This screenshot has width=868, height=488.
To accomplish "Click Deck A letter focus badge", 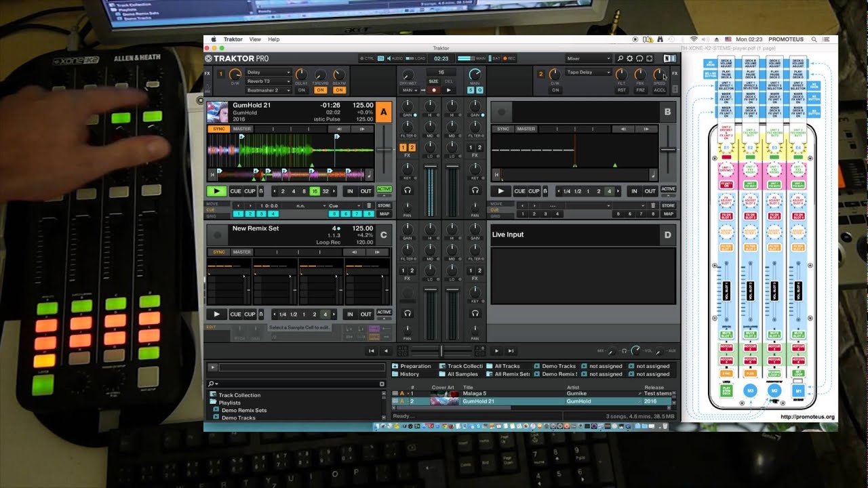I will pyautogui.click(x=384, y=111).
